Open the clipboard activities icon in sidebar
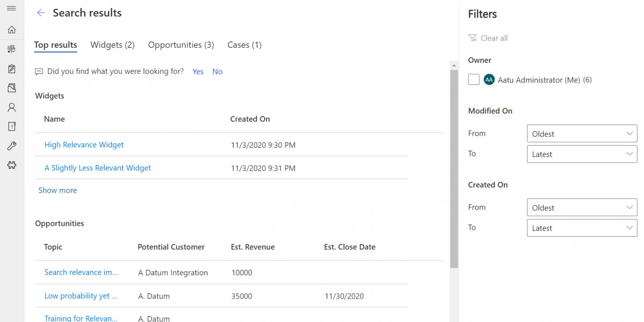 (12, 68)
